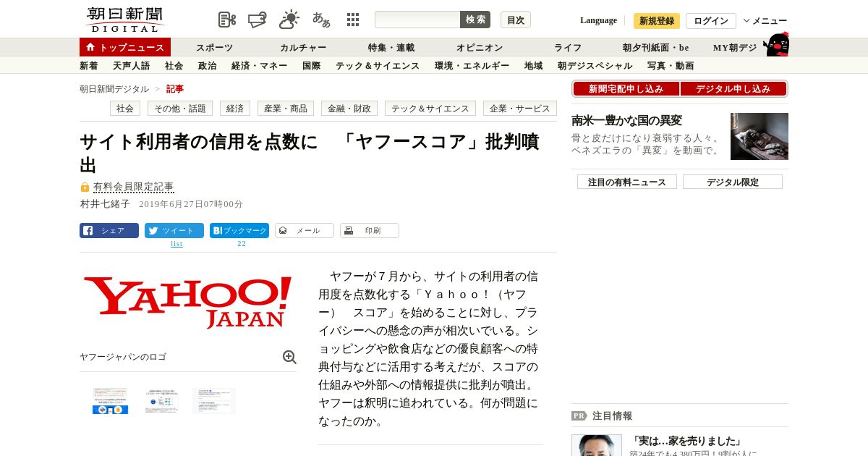Select the 社会 category tag

coord(125,108)
